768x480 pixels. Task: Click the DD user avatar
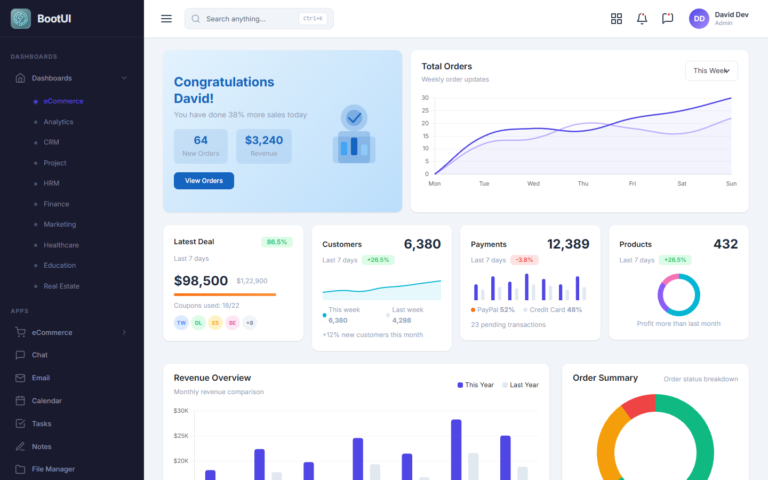699,19
